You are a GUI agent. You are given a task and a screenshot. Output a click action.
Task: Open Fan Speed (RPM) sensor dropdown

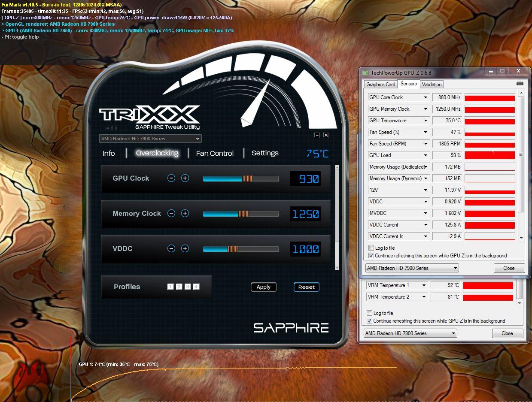(426, 144)
